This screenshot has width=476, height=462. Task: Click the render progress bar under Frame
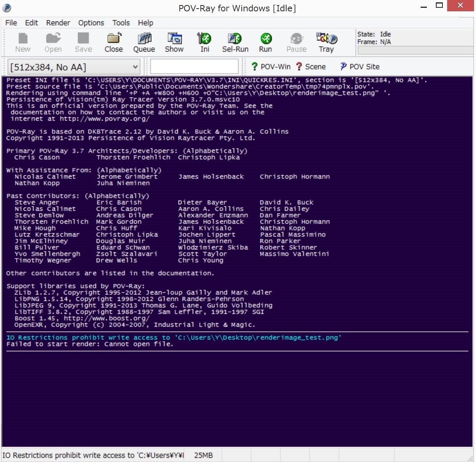pos(415,50)
